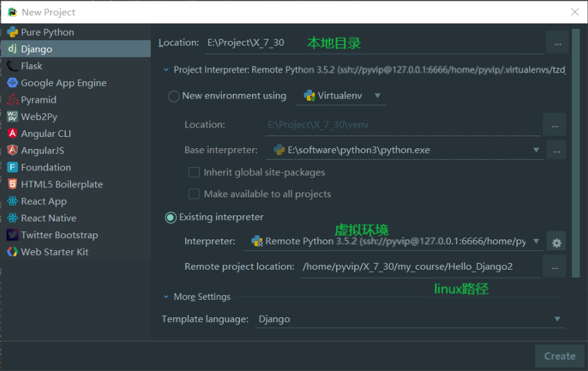Enable Inherit global site-packages checkbox
Screen dimensions: 588x371
point(194,172)
